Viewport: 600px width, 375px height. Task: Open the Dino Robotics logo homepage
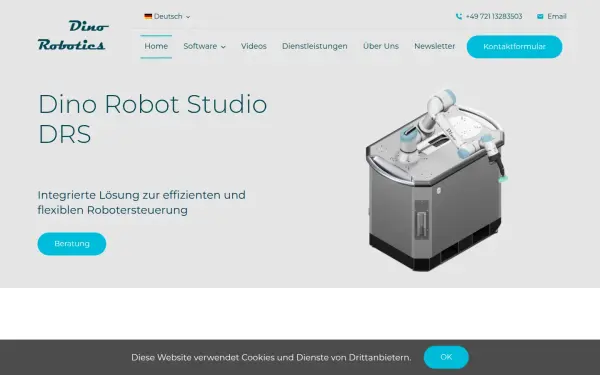73,35
